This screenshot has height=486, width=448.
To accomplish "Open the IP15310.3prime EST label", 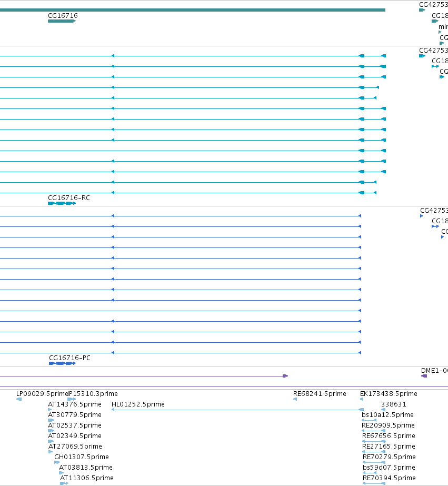I will 93,394.
